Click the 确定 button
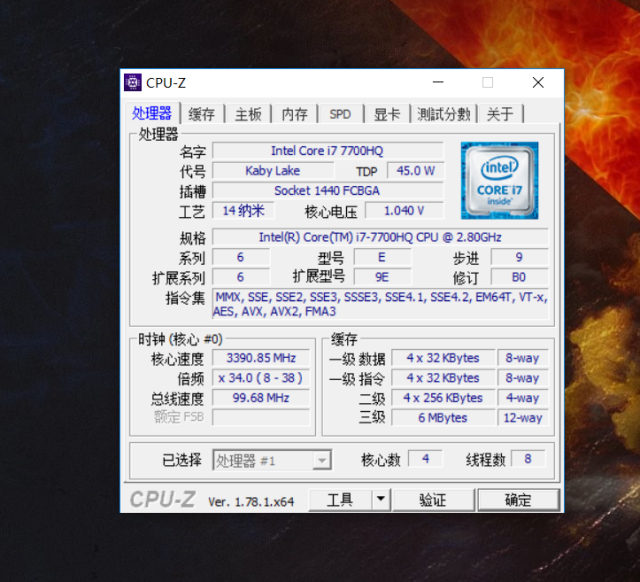Viewport: 640px width, 582px height. click(518, 500)
